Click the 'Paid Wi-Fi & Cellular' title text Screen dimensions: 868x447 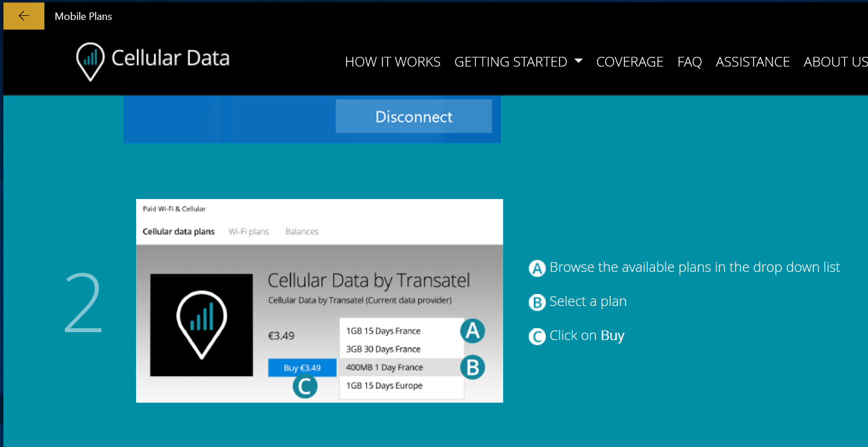click(174, 209)
